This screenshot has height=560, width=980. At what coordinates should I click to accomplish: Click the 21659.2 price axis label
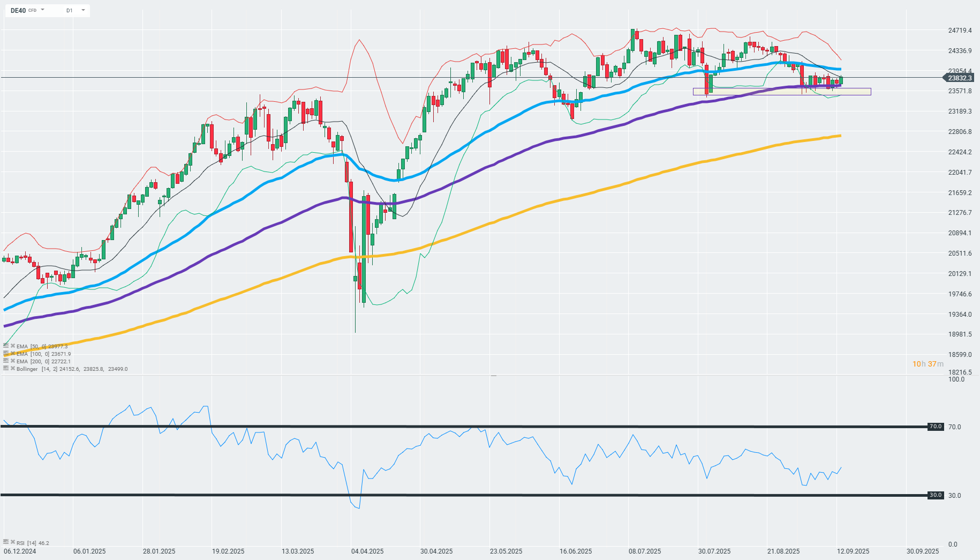click(x=960, y=193)
